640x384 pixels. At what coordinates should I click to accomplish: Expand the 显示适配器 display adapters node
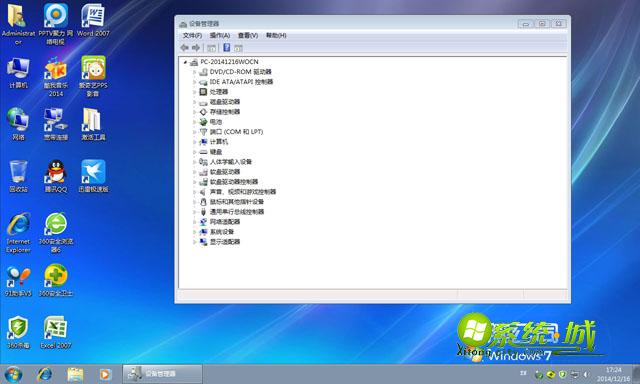(194, 242)
